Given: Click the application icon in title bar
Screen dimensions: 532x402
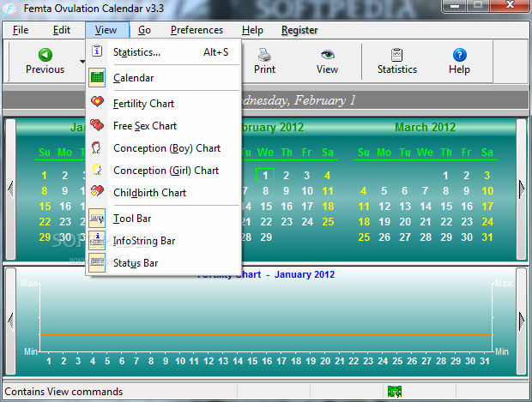Looking at the screenshot, I should pos(9,8).
